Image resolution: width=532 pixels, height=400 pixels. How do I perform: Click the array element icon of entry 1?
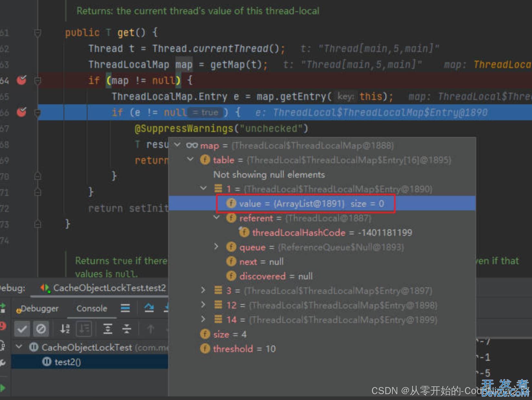pyautogui.click(x=218, y=188)
